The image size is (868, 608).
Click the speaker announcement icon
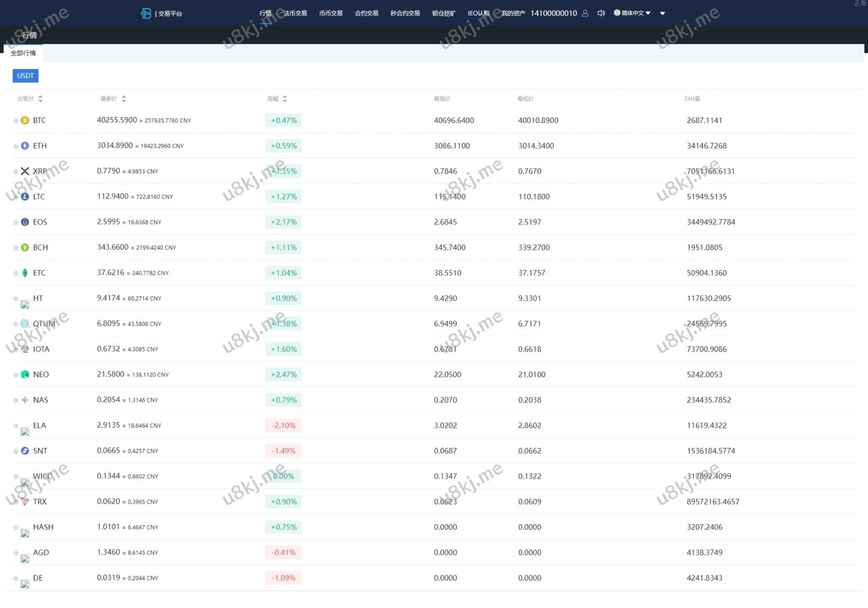(x=601, y=14)
